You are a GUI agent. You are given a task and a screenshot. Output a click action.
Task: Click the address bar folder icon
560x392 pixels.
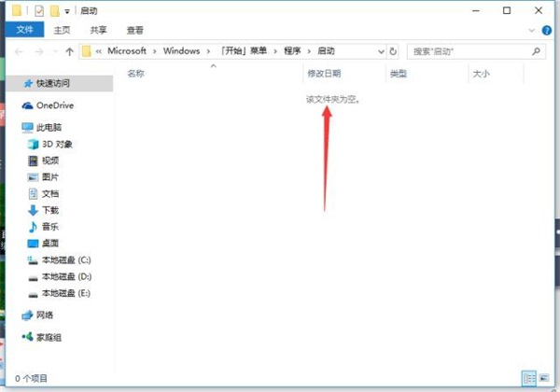(x=87, y=51)
